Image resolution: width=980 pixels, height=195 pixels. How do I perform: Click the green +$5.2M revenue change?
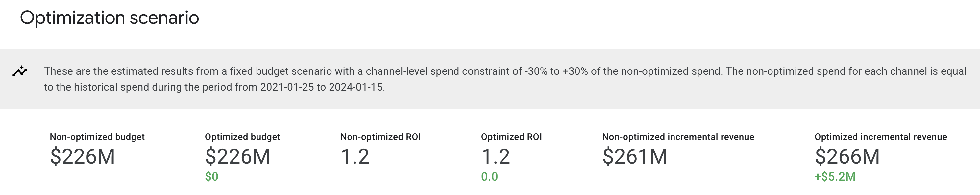[x=835, y=176]
